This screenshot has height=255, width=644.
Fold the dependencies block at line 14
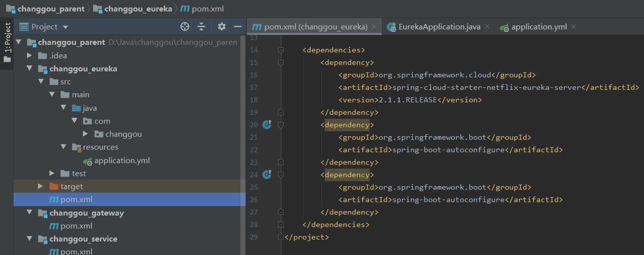click(x=281, y=50)
